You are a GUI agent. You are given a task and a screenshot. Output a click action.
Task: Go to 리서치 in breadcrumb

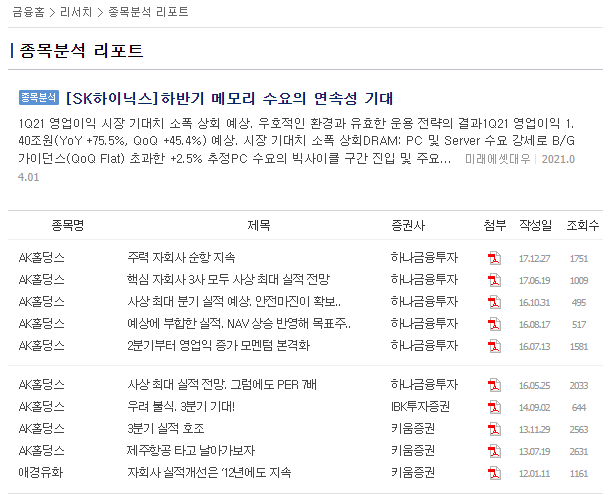[76, 12]
